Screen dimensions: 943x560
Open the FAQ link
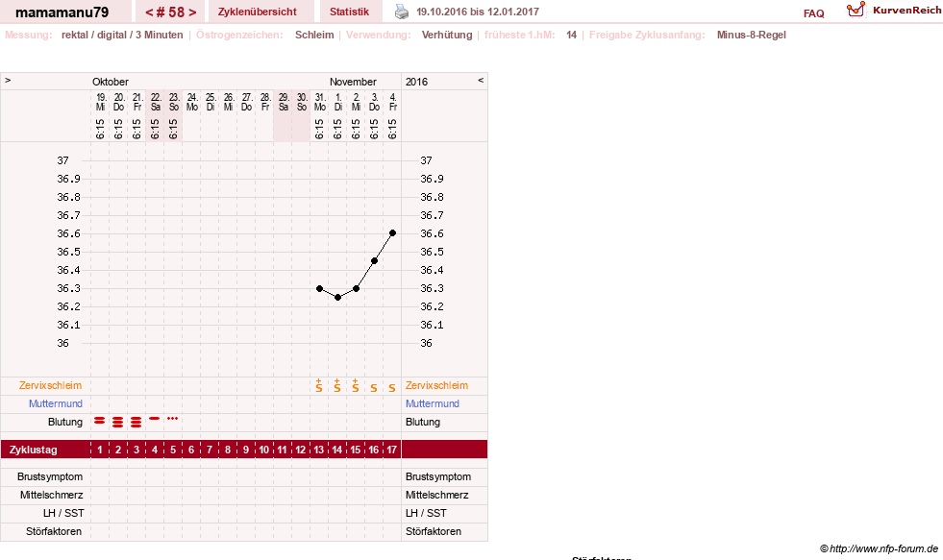coord(813,13)
